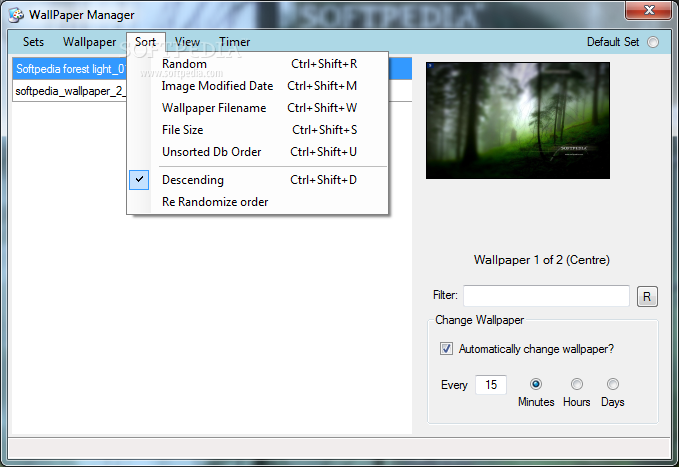Close the WallPaper Manager window
Image resolution: width=679 pixels, height=467 pixels.
point(649,10)
